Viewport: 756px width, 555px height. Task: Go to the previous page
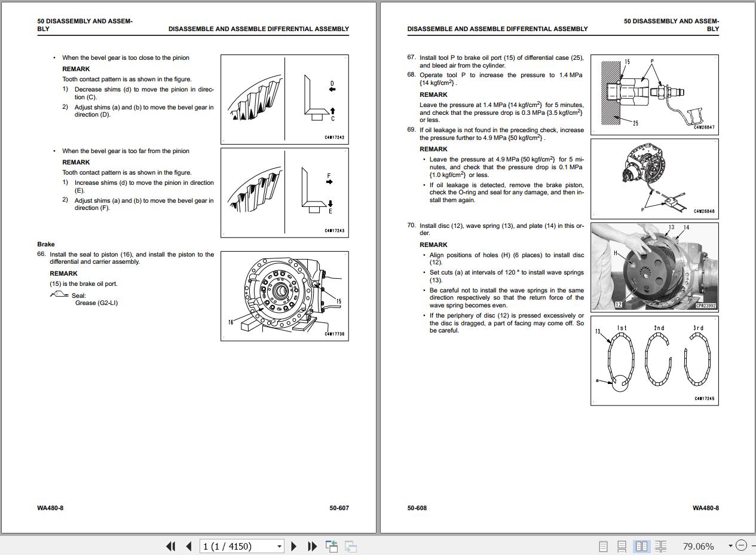(189, 546)
